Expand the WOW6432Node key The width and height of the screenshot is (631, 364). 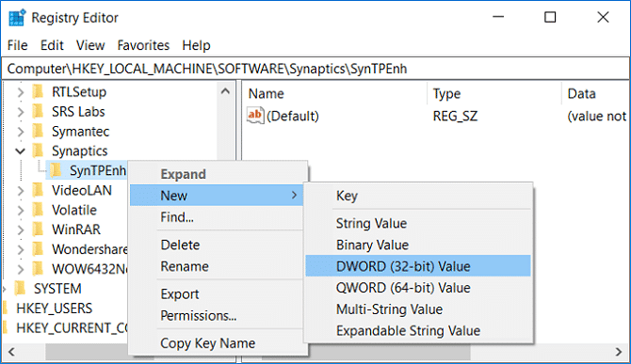pos(21,269)
